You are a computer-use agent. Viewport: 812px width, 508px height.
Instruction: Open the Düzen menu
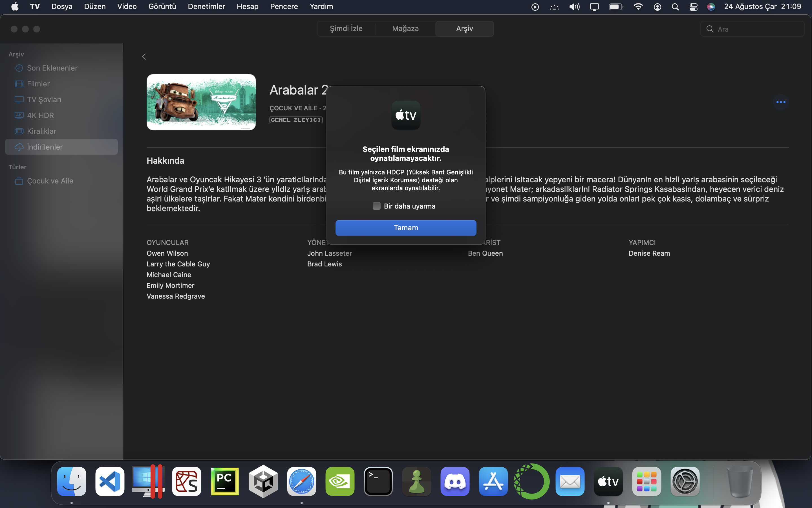tap(95, 6)
